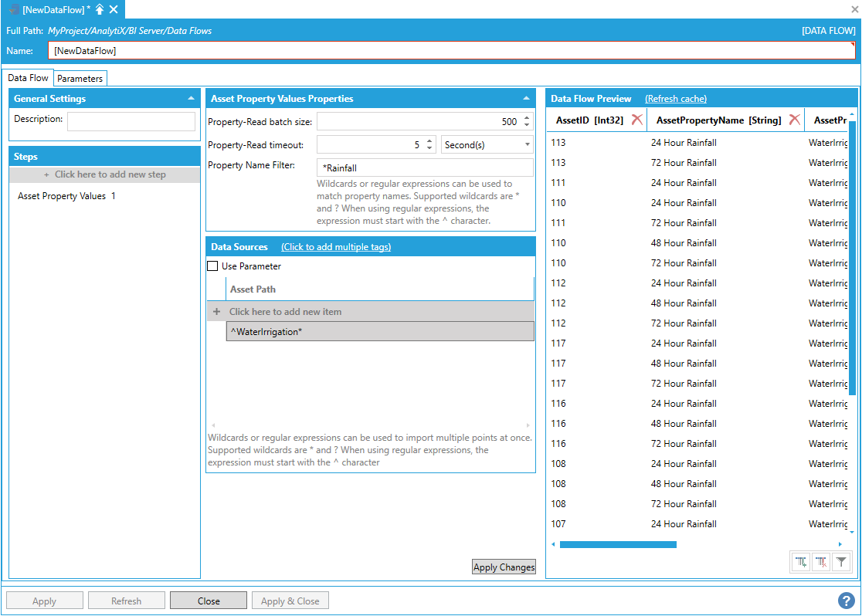This screenshot has height=616, width=862.
Task: Open the Second(s) timeout unit dropdown
Action: 487,145
